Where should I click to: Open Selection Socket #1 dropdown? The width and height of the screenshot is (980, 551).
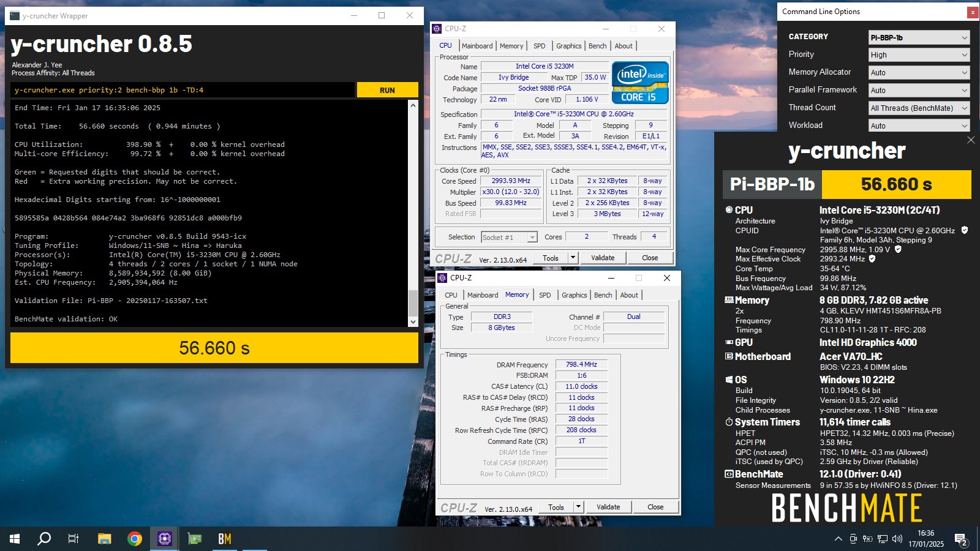[x=509, y=237]
